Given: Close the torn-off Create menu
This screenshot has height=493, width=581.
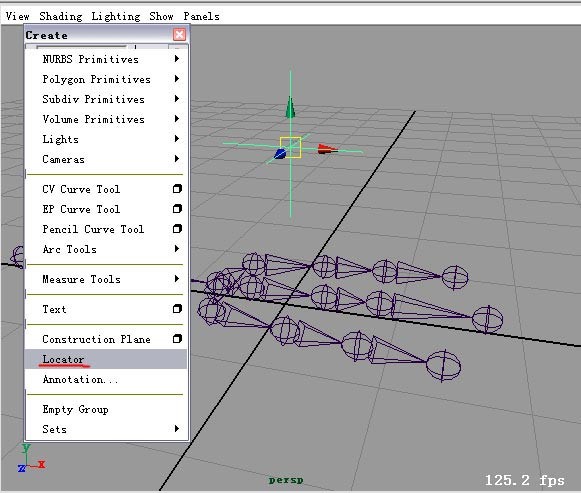Looking at the screenshot, I should [179, 34].
